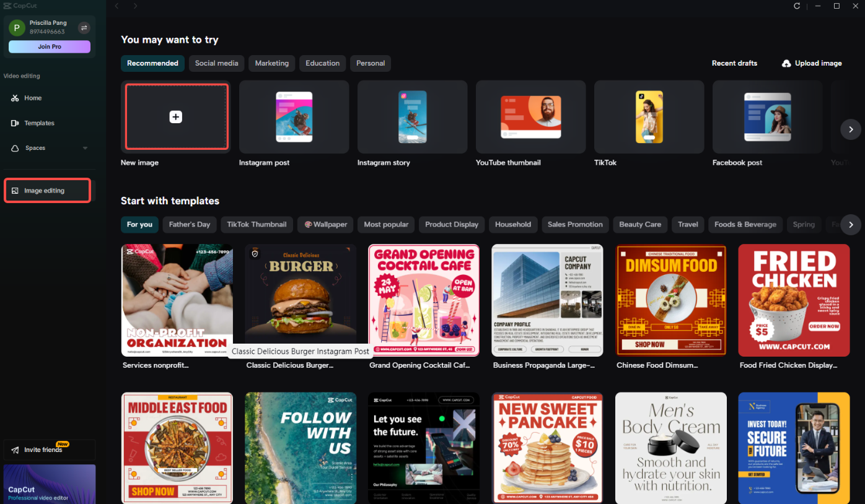Show more preset sizes with right chevron

pos(851,129)
